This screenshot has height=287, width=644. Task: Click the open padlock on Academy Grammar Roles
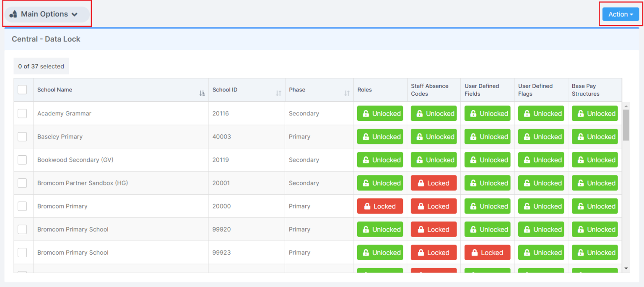[x=380, y=113]
